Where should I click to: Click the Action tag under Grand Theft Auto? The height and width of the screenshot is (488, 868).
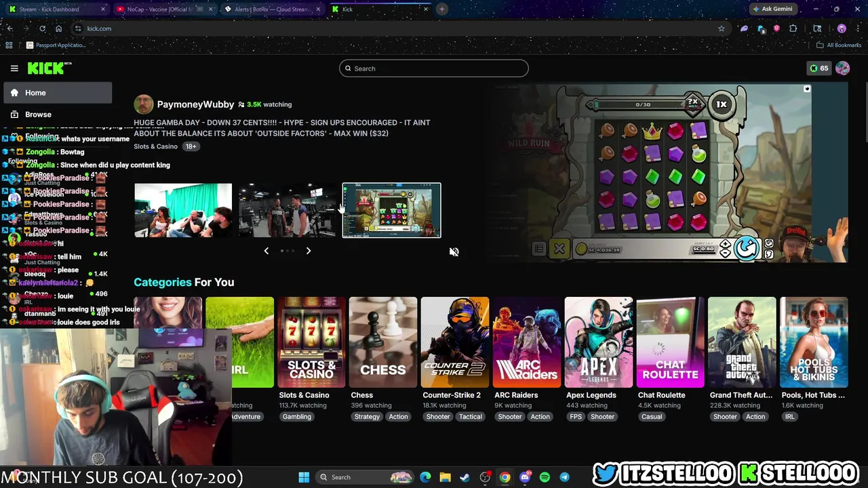click(x=755, y=417)
